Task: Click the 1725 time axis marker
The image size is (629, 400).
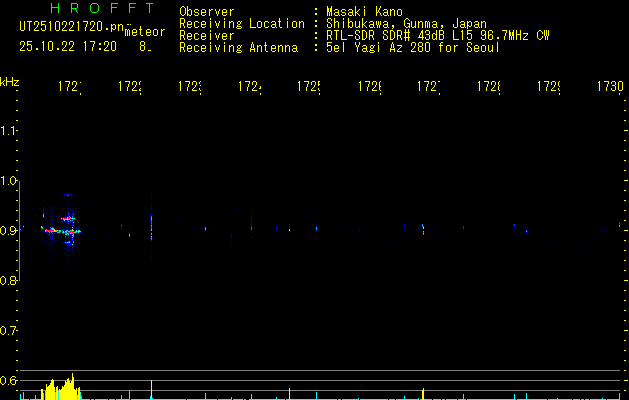Action: click(x=308, y=87)
